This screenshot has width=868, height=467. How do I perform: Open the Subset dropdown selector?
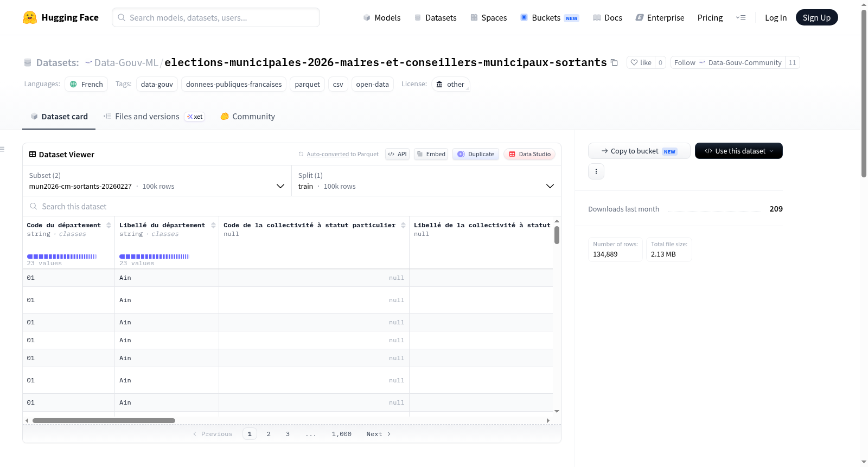157,181
